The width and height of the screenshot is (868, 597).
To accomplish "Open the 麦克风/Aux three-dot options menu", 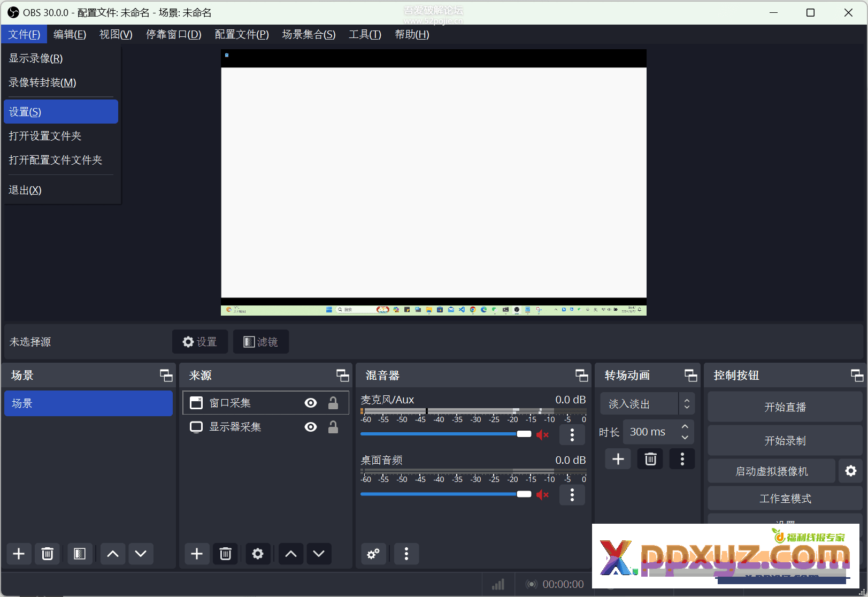I will 572,434.
